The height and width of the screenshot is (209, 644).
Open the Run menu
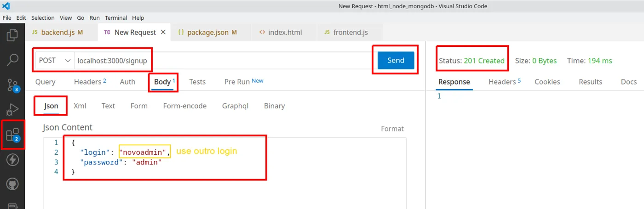(94, 18)
